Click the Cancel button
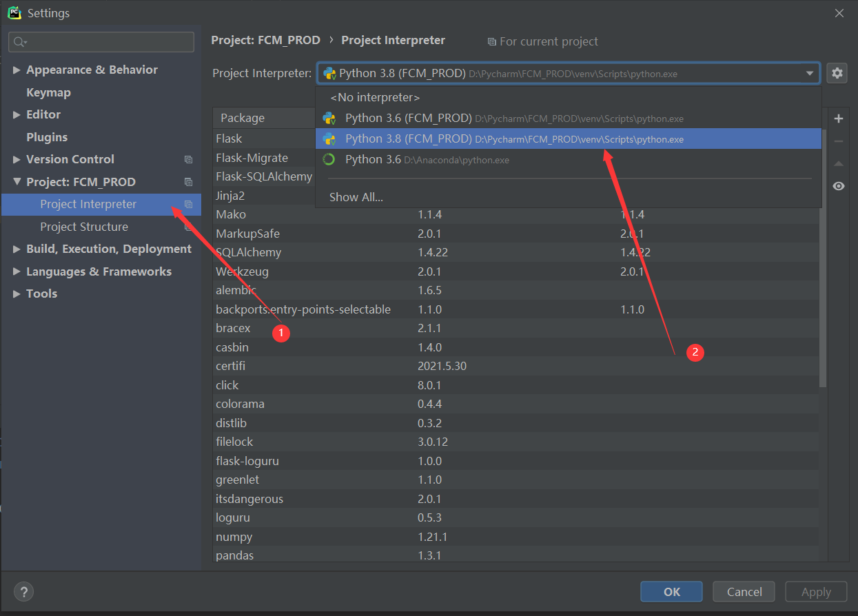 744,591
